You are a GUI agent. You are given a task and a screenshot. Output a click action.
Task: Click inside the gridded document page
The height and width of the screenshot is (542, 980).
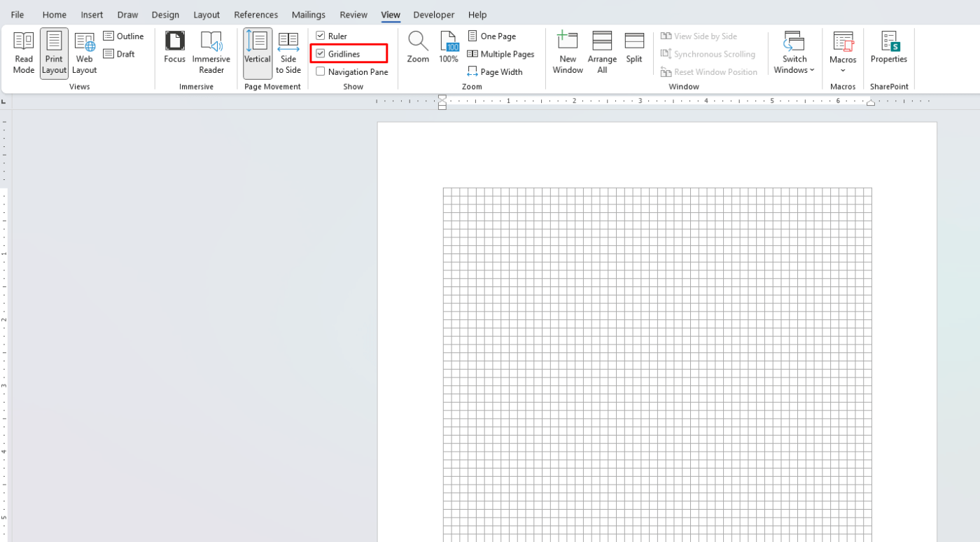coord(657,364)
